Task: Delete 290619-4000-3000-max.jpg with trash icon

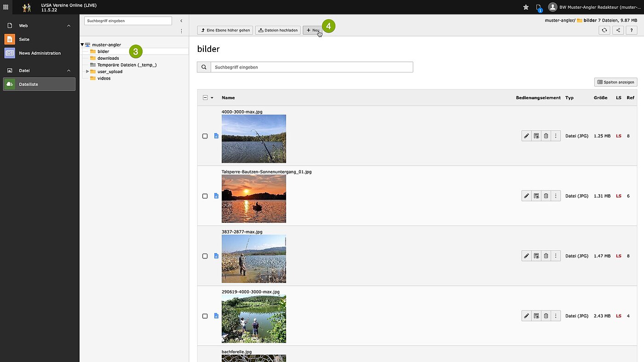Action: (x=546, y=316)
